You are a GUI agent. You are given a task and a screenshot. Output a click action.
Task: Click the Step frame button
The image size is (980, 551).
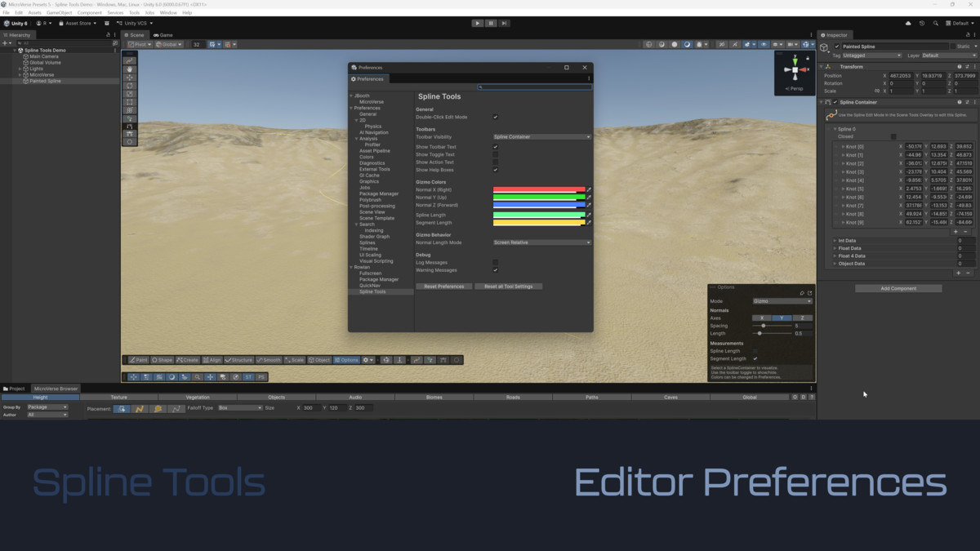[x=504, y=23]
